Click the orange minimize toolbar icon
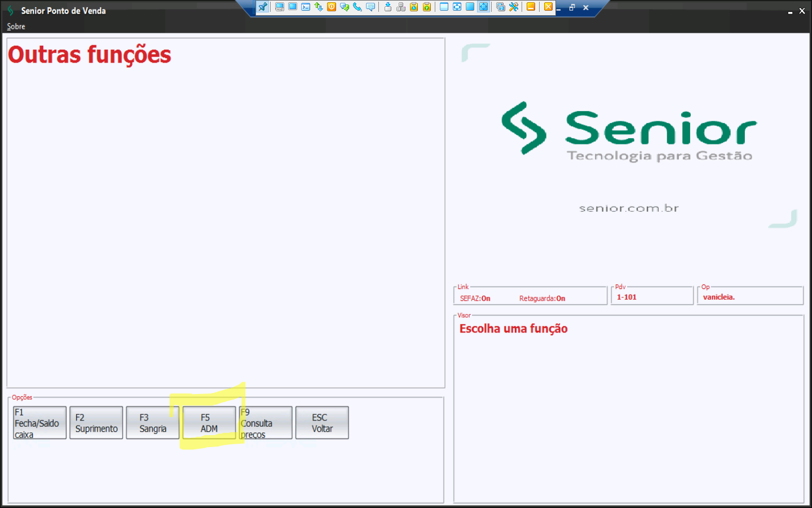This screenshot has height=508, width=812. [531, 7]
